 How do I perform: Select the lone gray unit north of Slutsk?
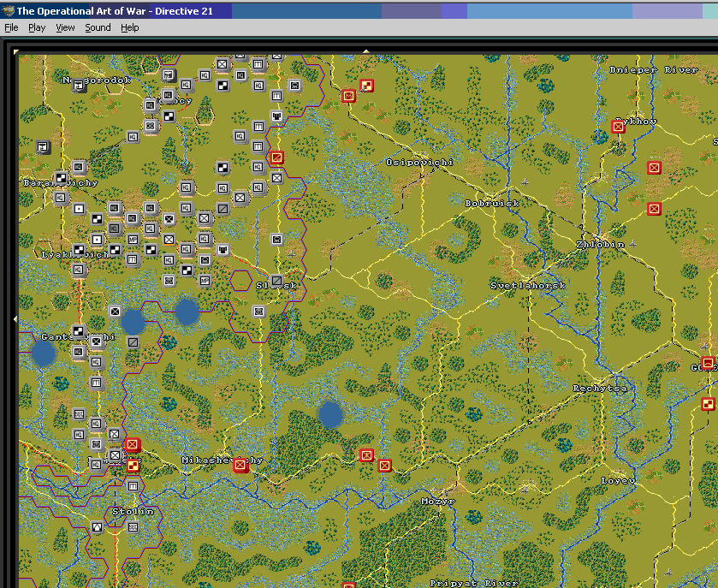(x=276, y=239)
